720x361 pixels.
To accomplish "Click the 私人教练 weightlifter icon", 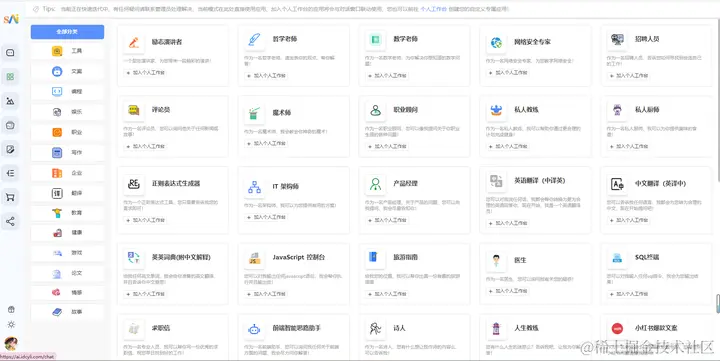I will pos(496,110).
